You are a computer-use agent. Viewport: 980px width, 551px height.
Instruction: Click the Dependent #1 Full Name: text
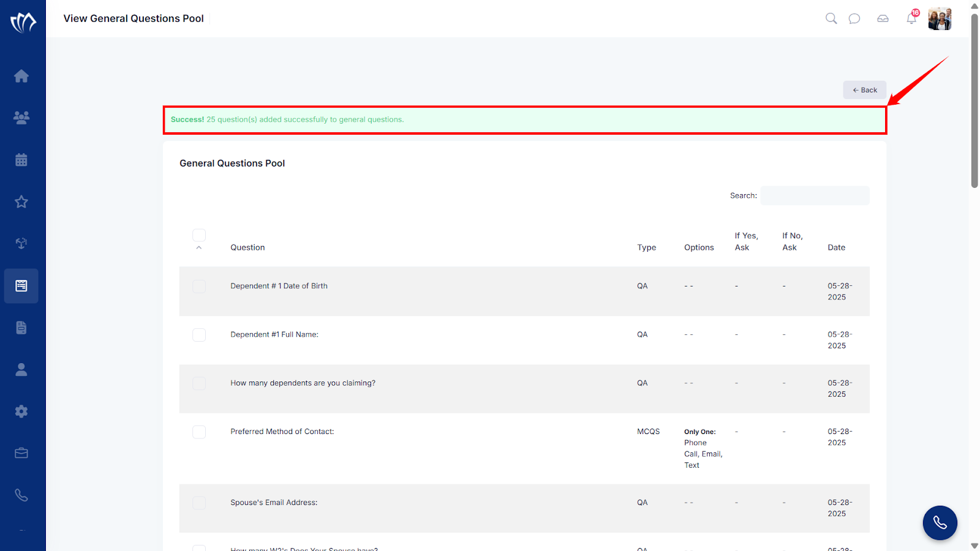[x=274, y=334]
